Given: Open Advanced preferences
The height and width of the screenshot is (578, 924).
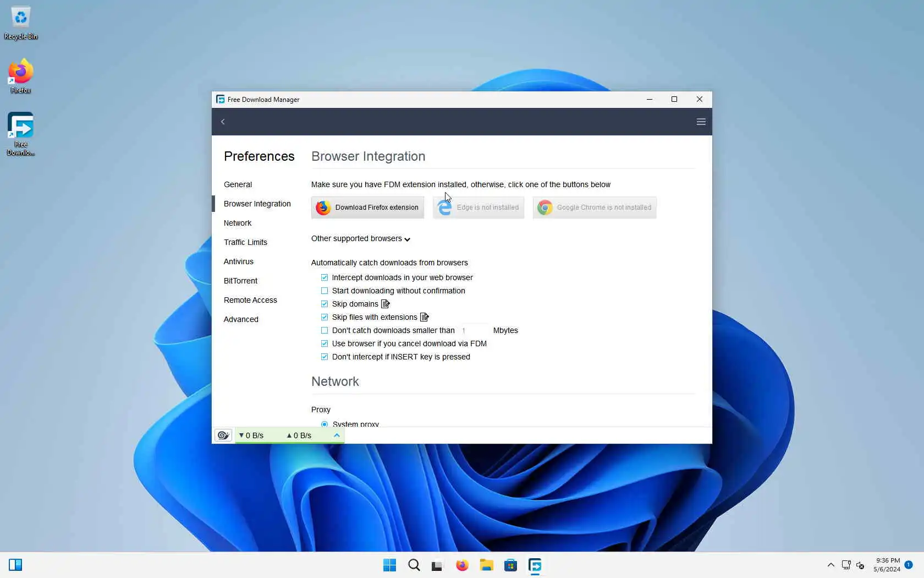Looking at the screenshot, I should click(x=241, y=319).
